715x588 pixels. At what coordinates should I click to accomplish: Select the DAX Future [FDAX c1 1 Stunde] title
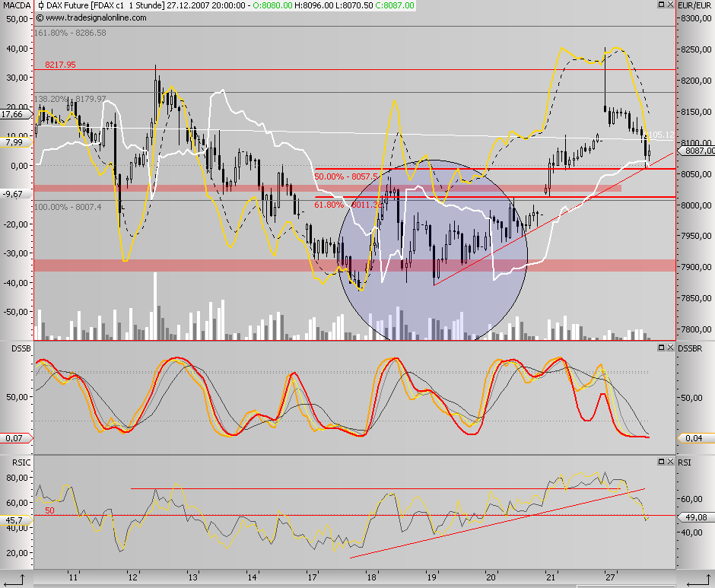[105, 5]
